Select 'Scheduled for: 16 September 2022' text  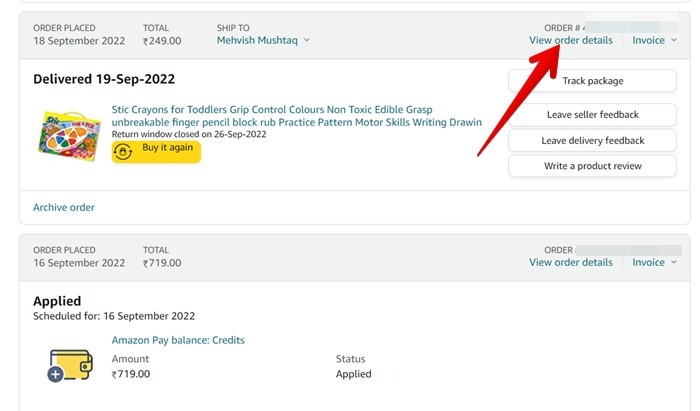click(114, 316)
